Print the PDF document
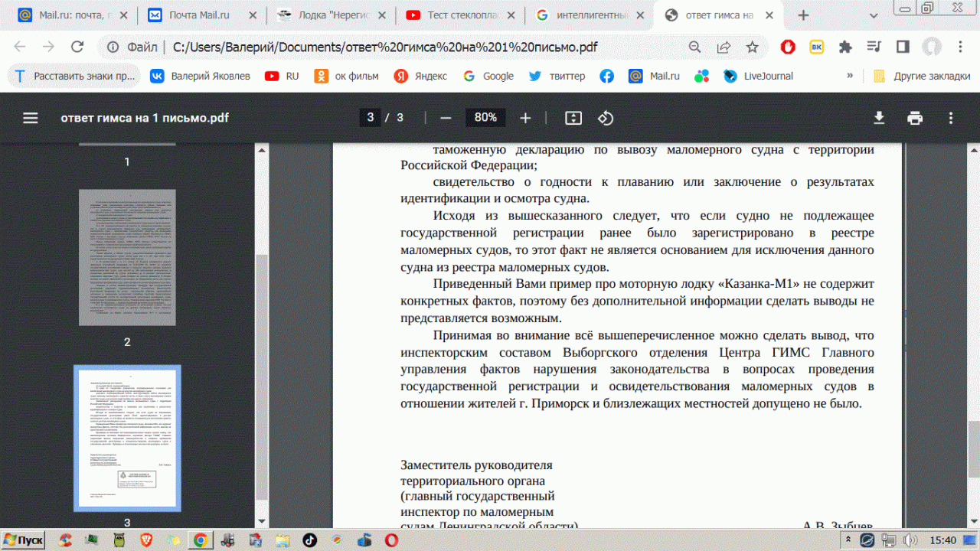Viewport: 980px width, 551px height. coord(915,118)
